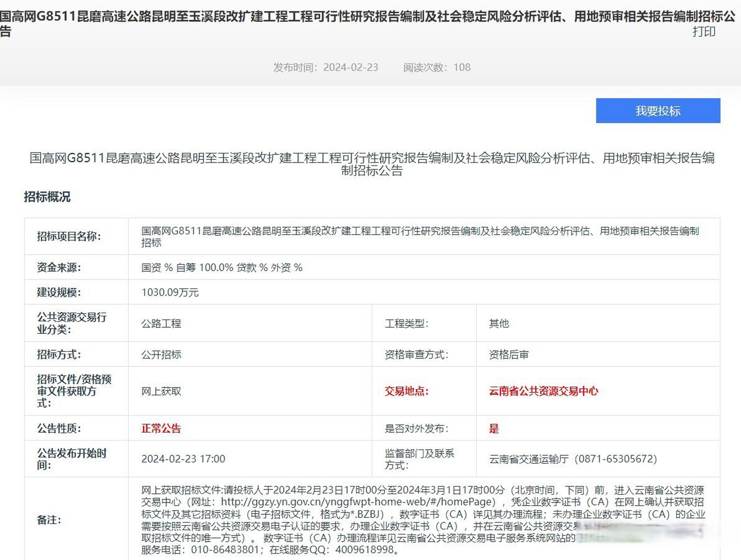Select the 公开招标 cell
The image size is (741, 560).
tap(250, 354)
